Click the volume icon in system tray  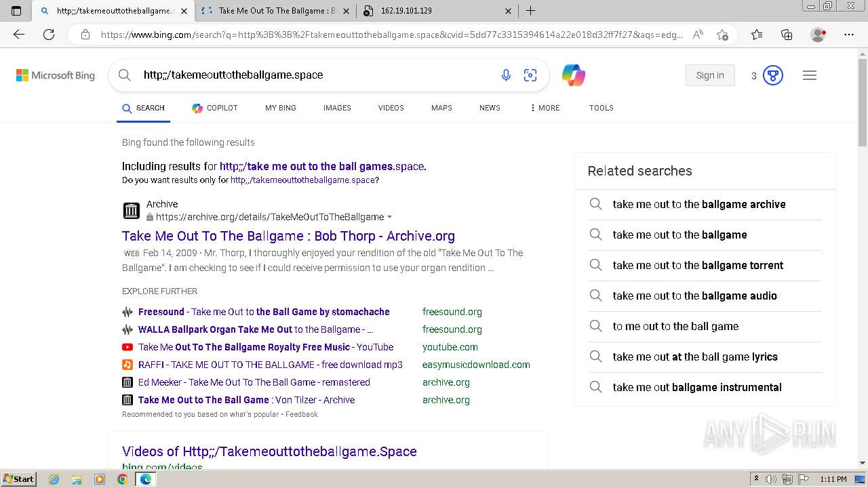[771, 479]
